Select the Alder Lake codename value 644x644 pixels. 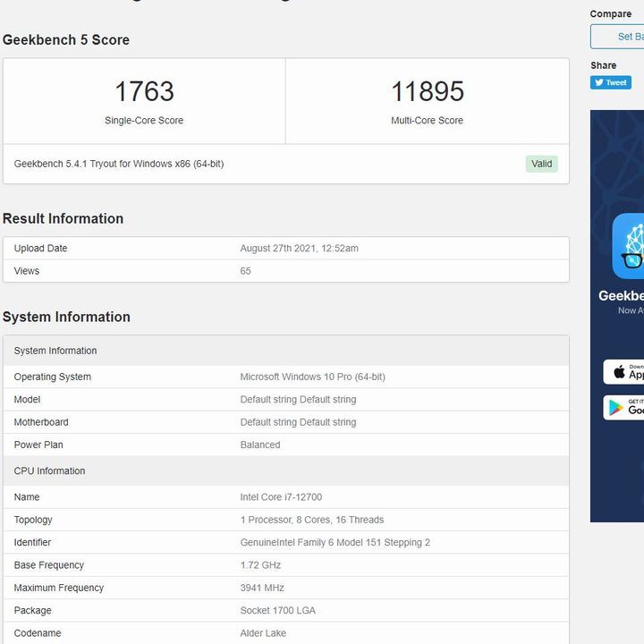(263, 633)
